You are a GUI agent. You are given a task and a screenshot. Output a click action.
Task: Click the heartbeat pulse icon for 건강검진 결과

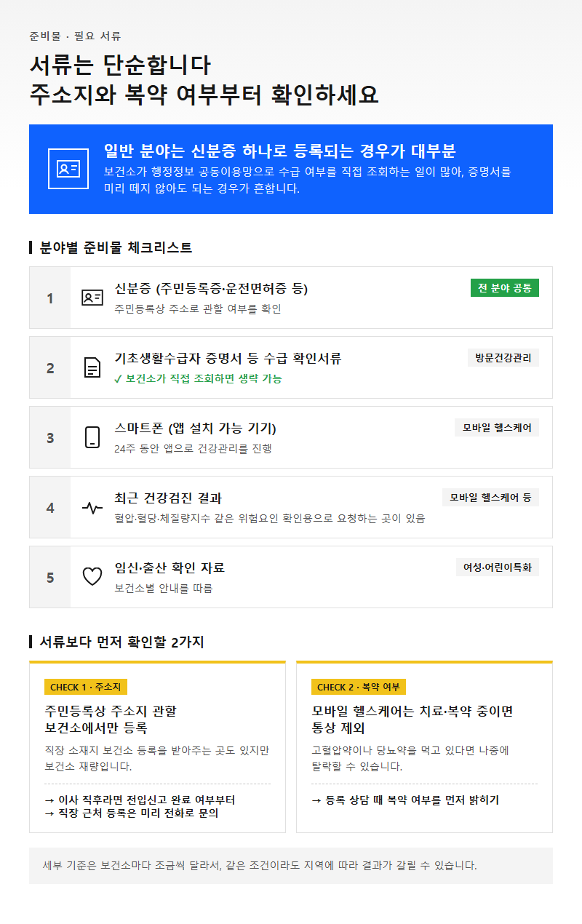tap(92, 507)
